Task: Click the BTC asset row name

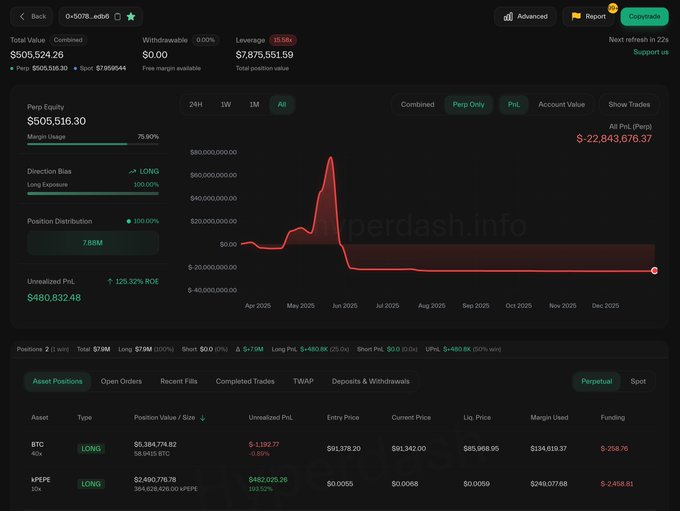Action: 37,444
